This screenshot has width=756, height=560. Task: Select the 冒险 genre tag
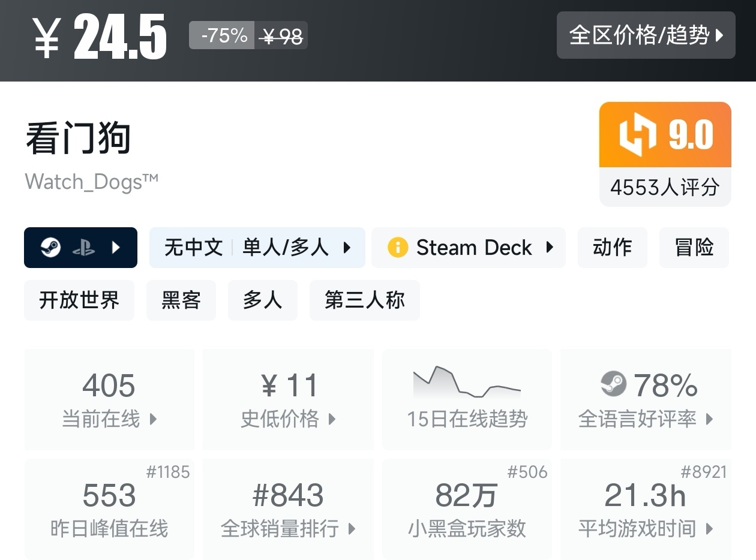pos(694,248)
